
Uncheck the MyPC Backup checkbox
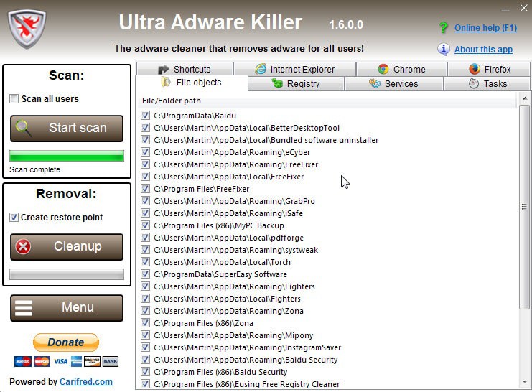tap(145, 225)
